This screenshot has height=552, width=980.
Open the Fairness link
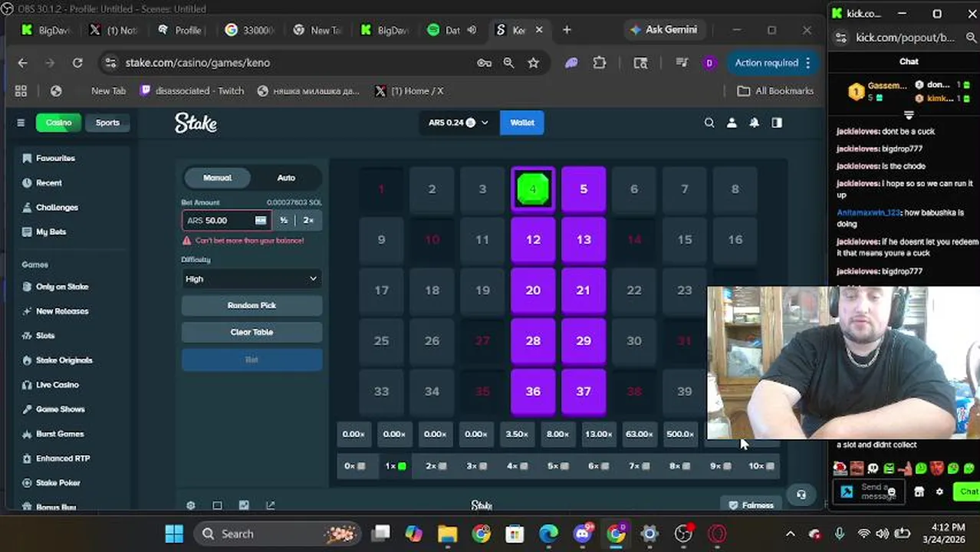(x=751, y=505)
